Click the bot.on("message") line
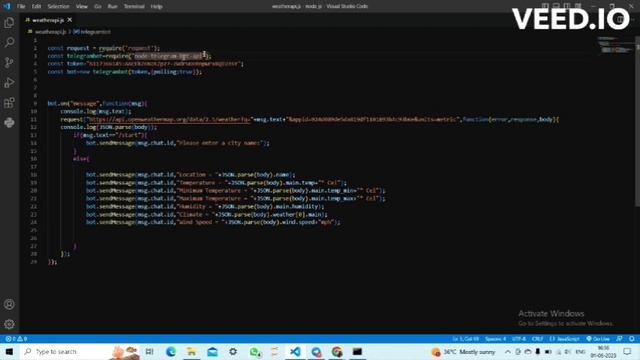 tap(97, 104)
